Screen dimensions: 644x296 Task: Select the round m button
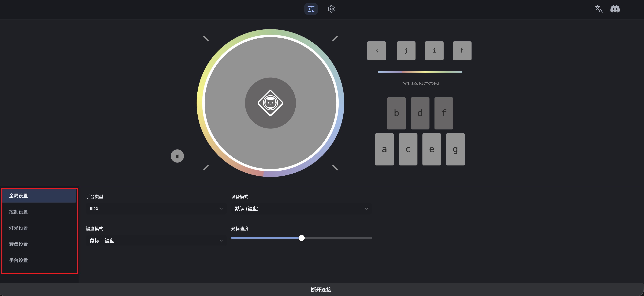pos(177,156)
